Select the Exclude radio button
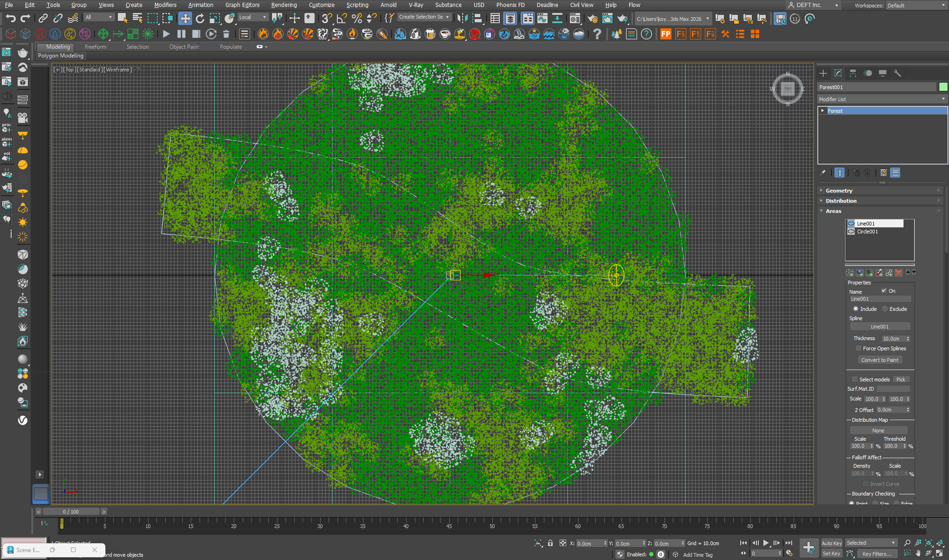 (885, 309)
